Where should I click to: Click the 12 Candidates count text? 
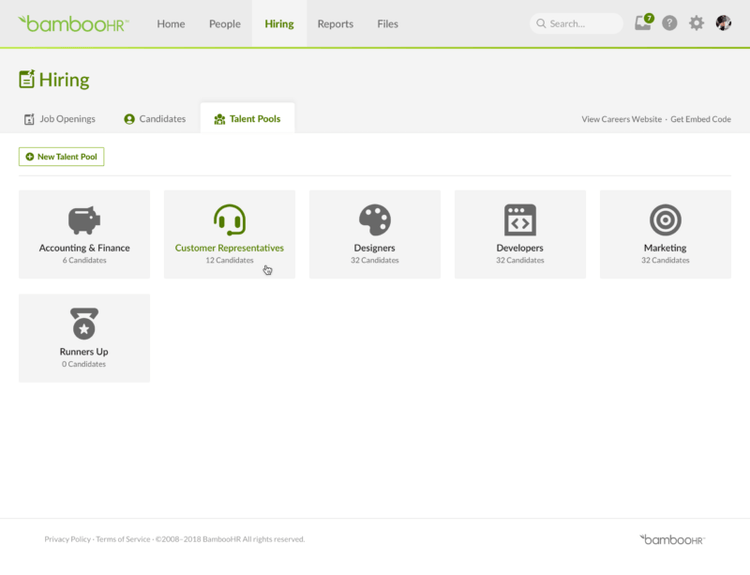pyautogui.click(x=230, y=260)
